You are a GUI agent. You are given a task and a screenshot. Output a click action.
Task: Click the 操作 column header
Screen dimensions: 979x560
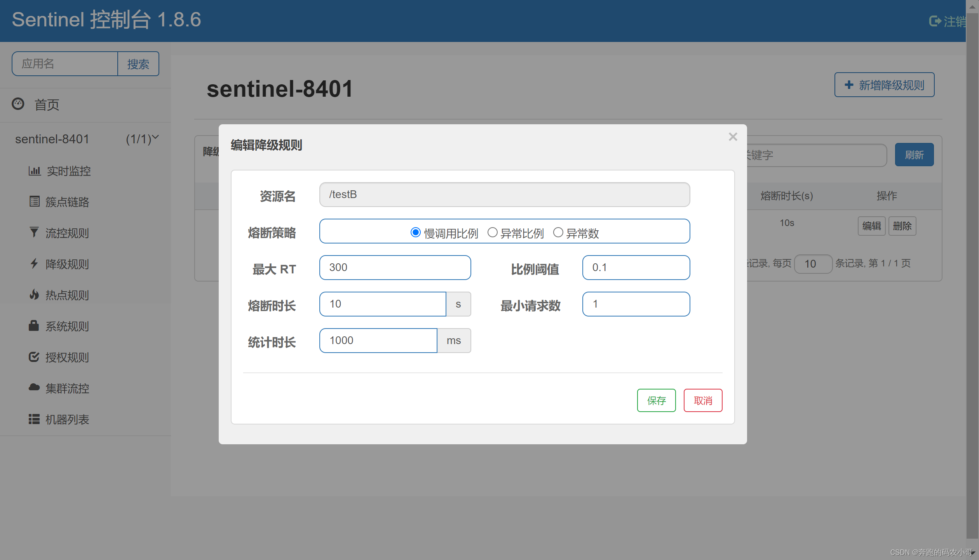[887, 196]
